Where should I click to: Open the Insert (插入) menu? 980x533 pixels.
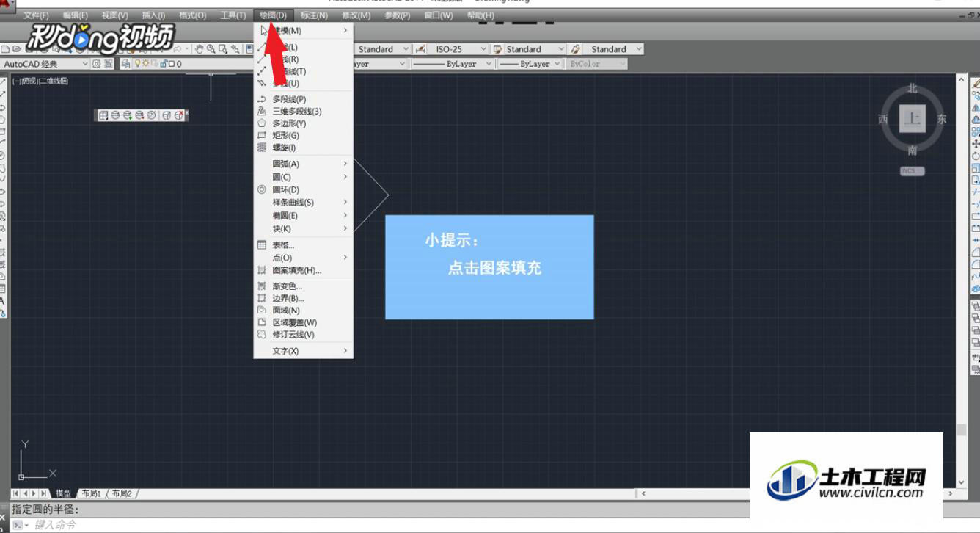(x=153, y=15)
